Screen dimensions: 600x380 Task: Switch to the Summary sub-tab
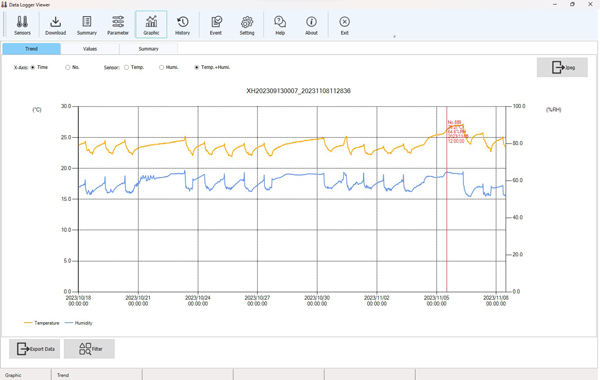coord(148,49)
